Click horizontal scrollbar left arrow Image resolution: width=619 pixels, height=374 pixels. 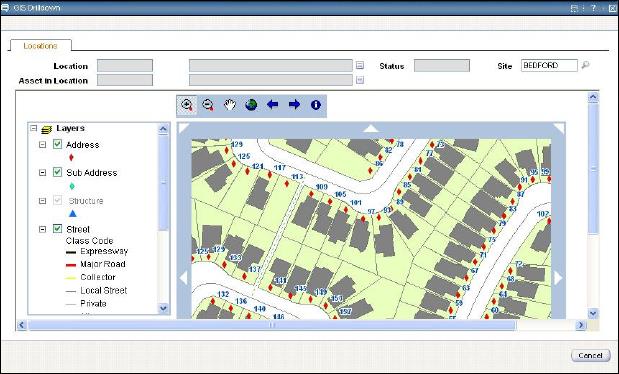[x=22, y=325]
